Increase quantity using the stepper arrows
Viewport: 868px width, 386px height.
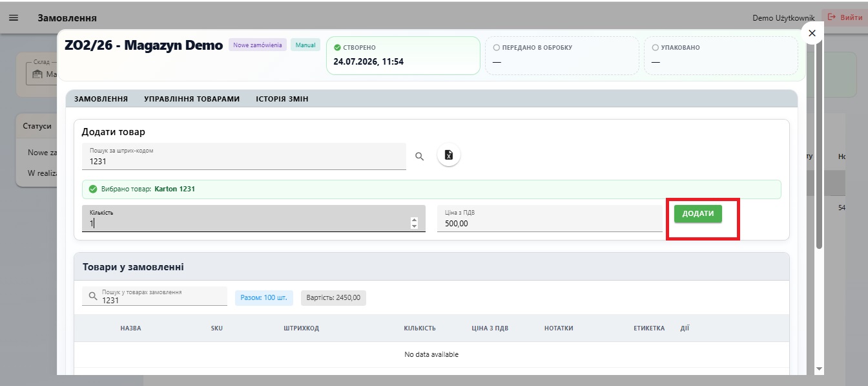(415, 220)
